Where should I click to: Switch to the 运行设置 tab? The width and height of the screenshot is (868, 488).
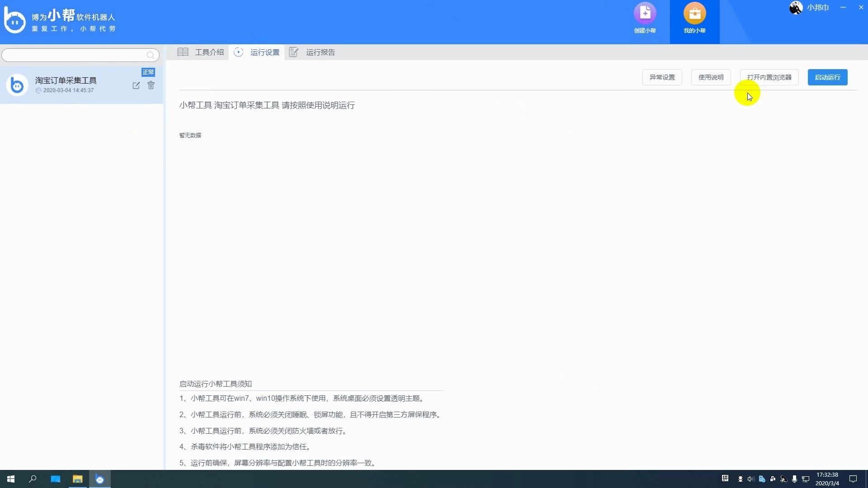[x=256, y=52]
